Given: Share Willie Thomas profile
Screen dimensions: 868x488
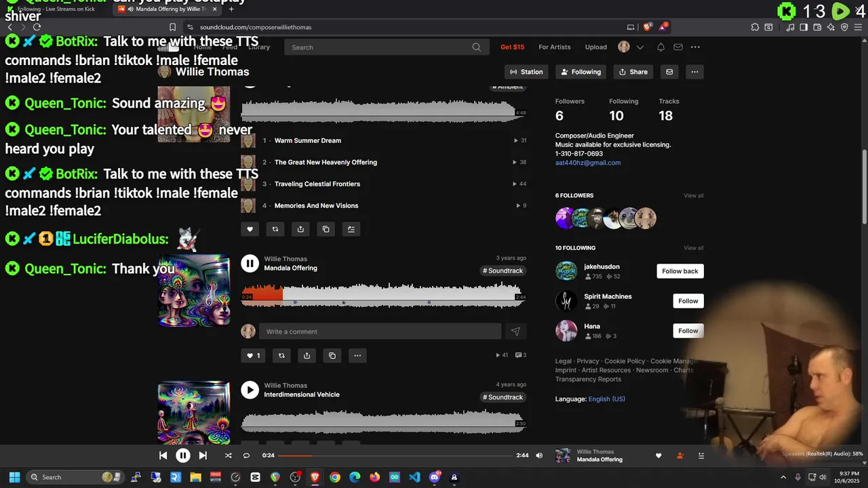Looking at the screenshot, I should (633, 72).
